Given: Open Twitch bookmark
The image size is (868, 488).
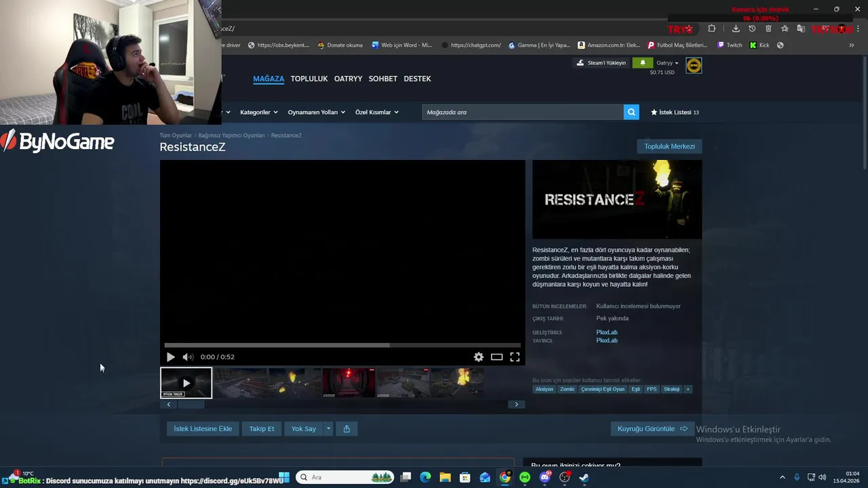Looking at the screenshot, I should pos(730,45).
